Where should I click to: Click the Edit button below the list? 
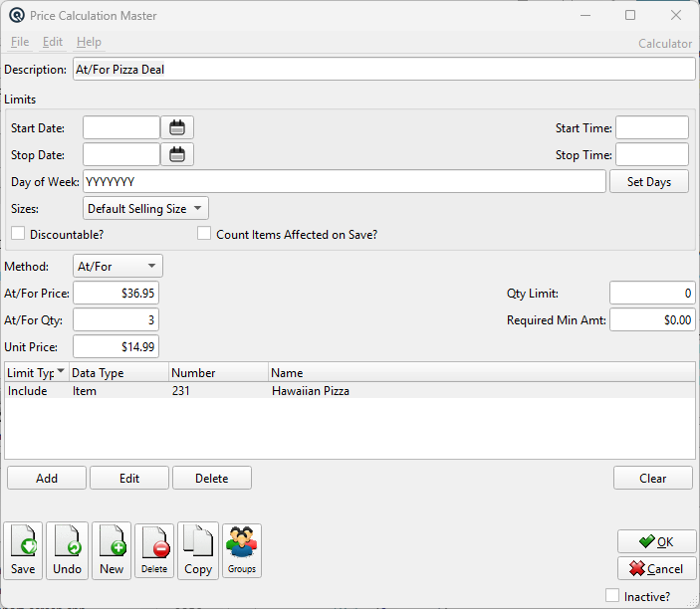point(129,479)
